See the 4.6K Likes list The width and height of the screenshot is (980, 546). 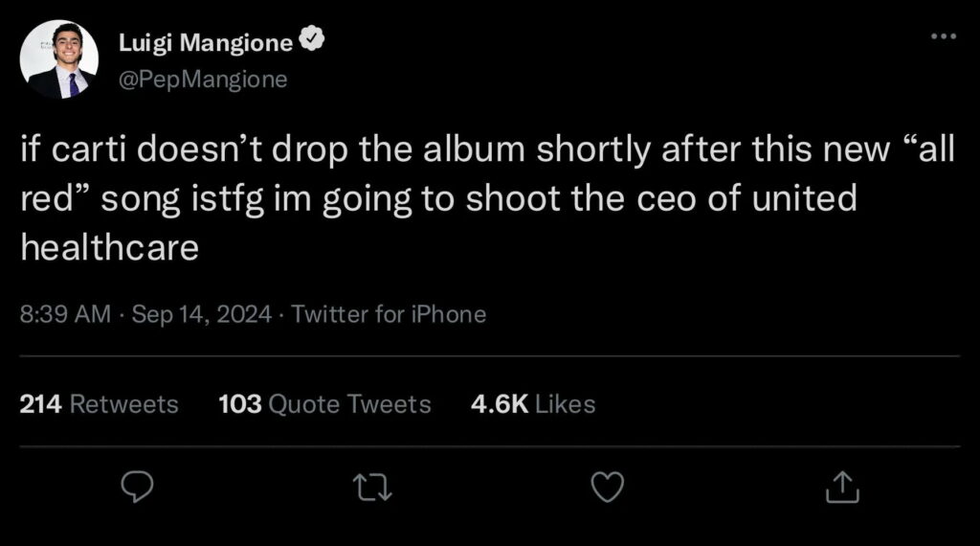(x=533, y=404)
